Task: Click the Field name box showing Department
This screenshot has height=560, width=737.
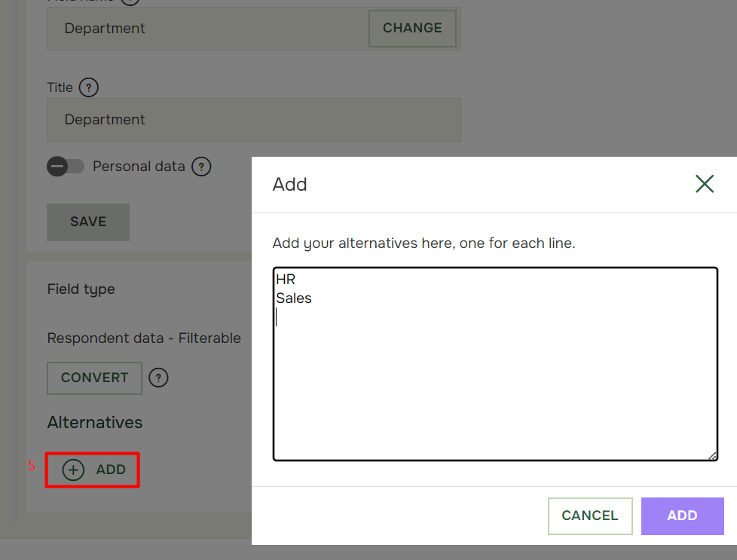Action: (208, 28)
